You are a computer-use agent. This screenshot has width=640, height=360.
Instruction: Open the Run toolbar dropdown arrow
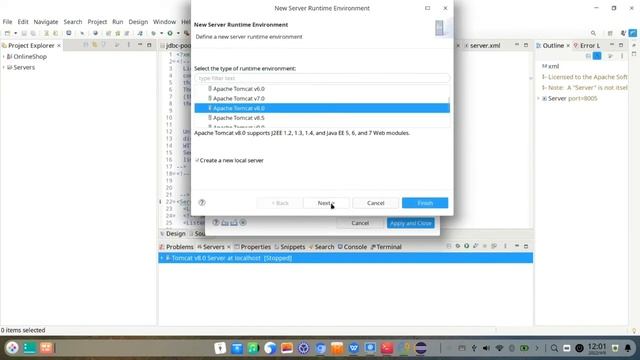point(178,33)
